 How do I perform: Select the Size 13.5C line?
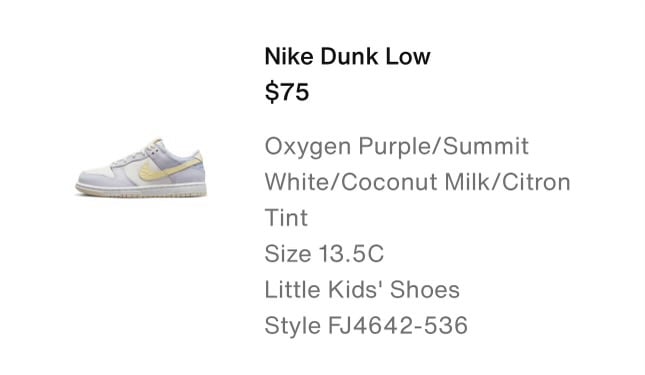tap(324, 254)
